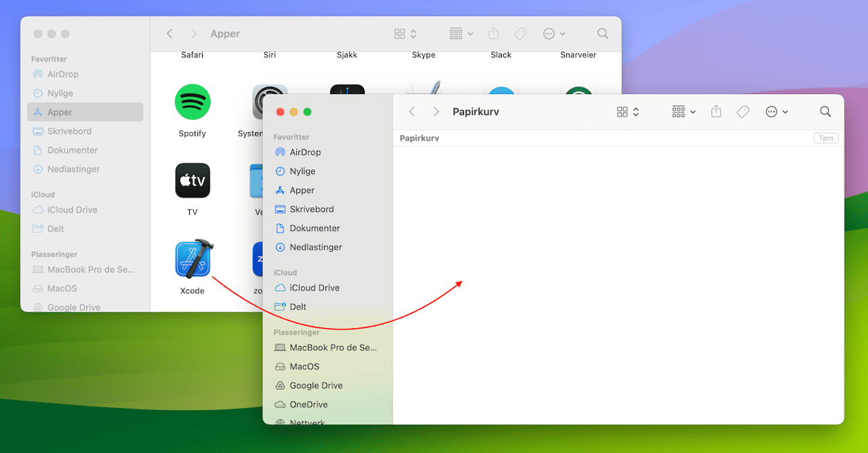Open grouping options dropdown in Papirkurv window
The height and width of the screenshot is (453, 868).
point(683,112)
